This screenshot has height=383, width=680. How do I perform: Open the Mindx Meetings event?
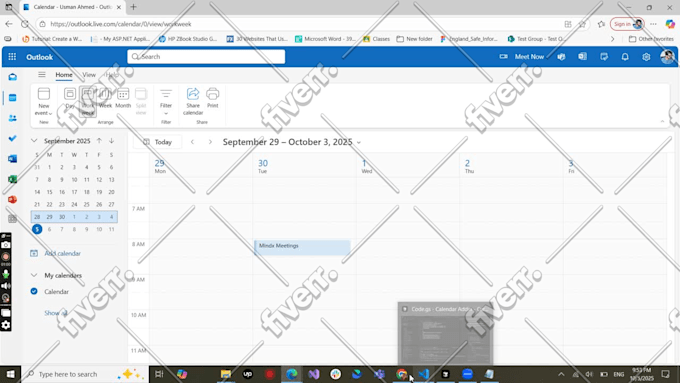302,247
